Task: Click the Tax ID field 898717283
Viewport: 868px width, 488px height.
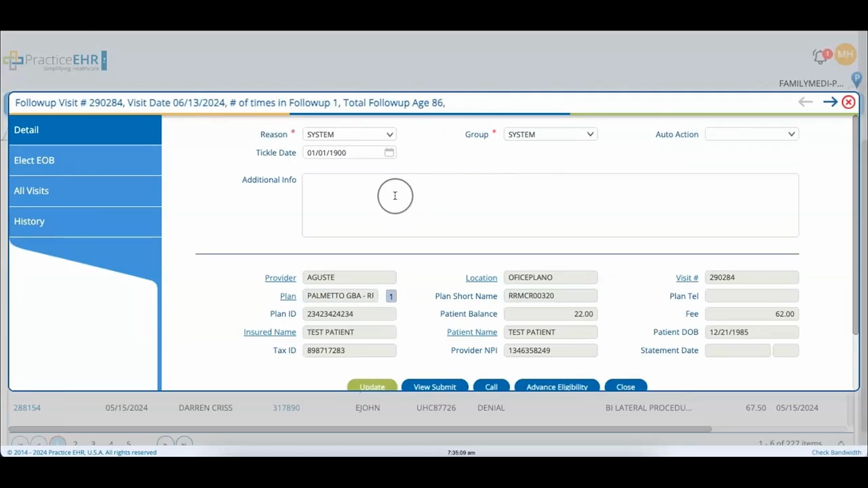Action: tap(349, 350)
